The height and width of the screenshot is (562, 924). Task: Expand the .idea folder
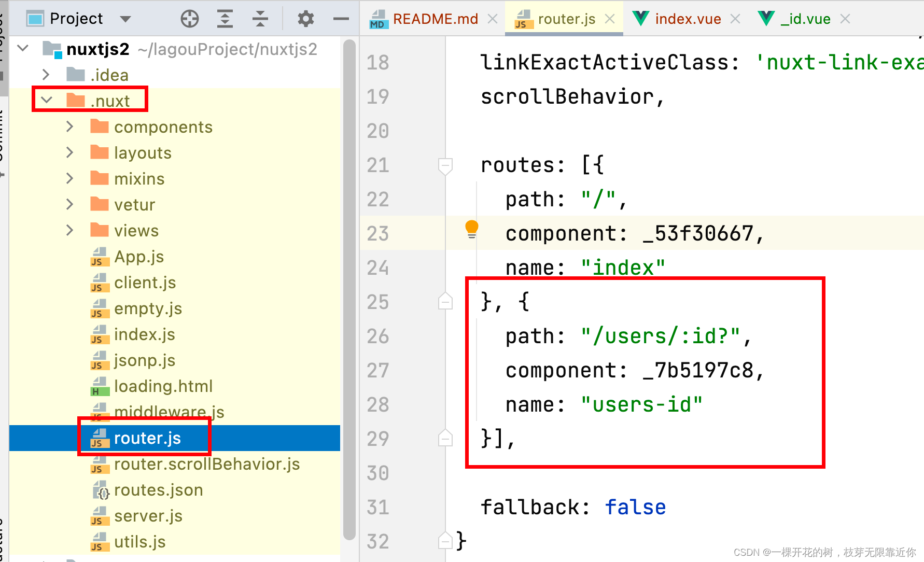46,75
